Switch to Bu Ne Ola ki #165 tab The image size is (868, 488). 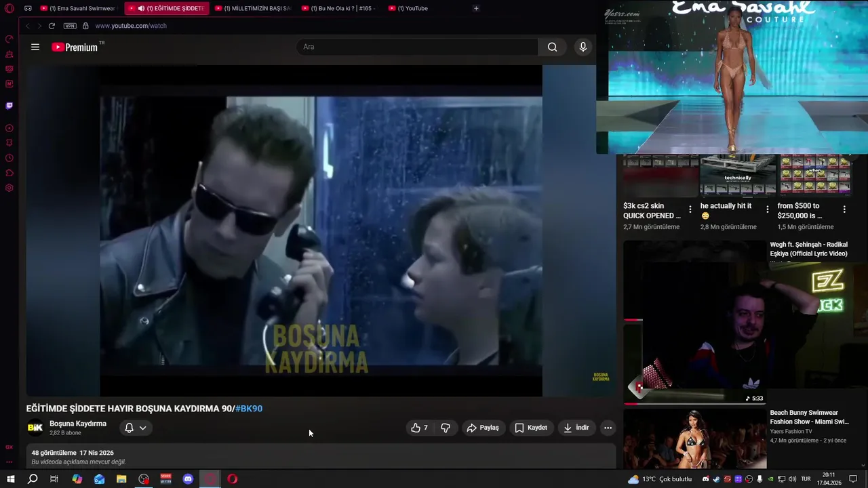click(x=340, y=8)
